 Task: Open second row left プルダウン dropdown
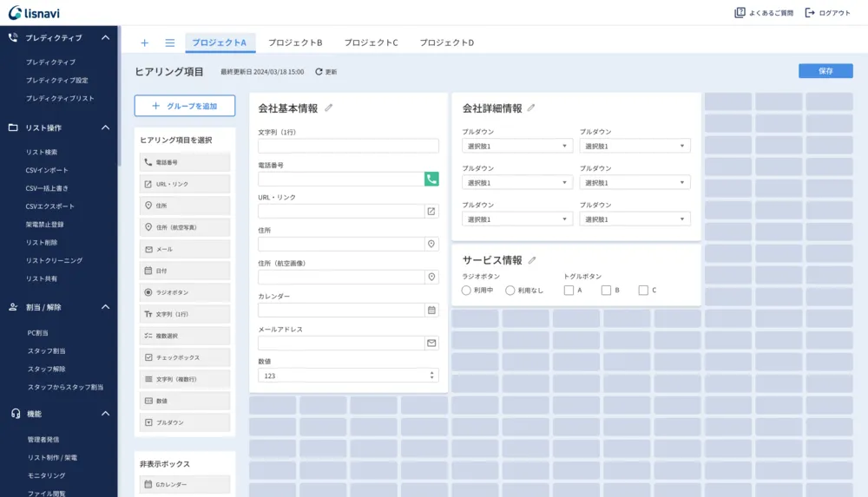click(x=517, y=183)
